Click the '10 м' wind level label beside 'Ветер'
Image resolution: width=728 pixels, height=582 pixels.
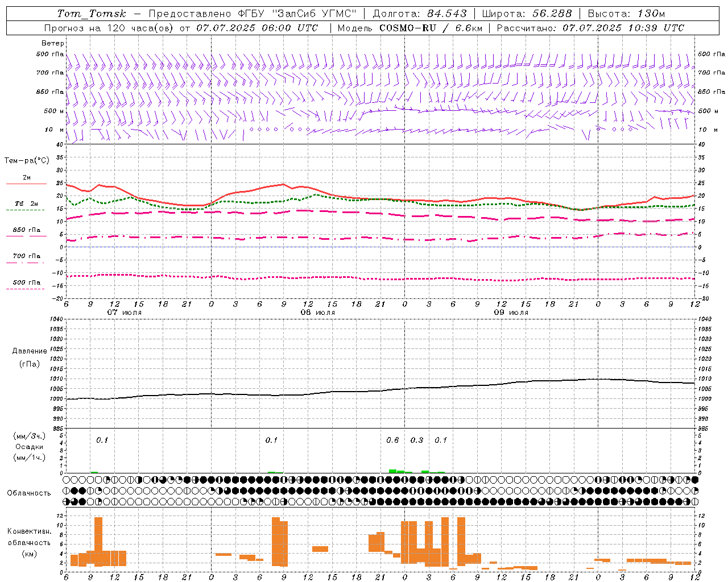pos(55,130)
